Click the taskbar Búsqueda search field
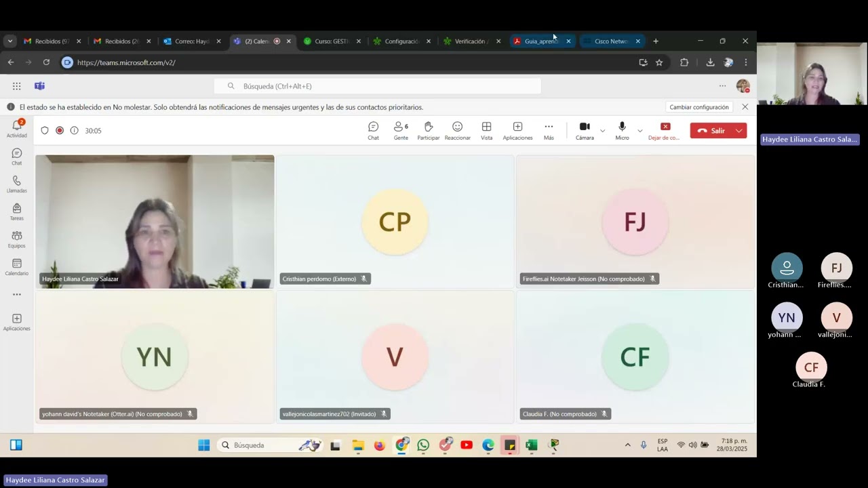This screenshot has height=488, width=868. [x=270, y=445]
